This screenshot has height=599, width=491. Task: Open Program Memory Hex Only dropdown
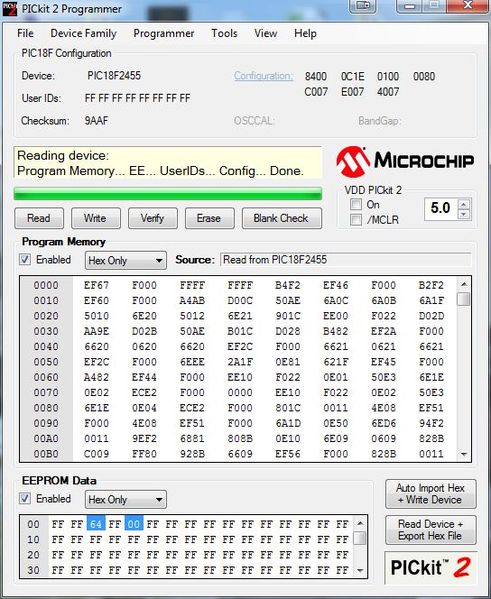click(x=126, y=261)
